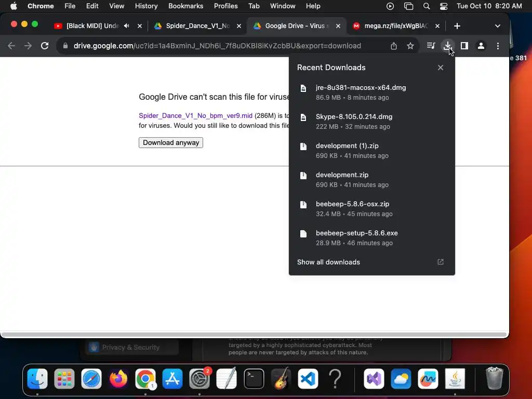Viewport: 532px width, 399px height.
Task: Open the Apple menu
Action: coord(14,6)
